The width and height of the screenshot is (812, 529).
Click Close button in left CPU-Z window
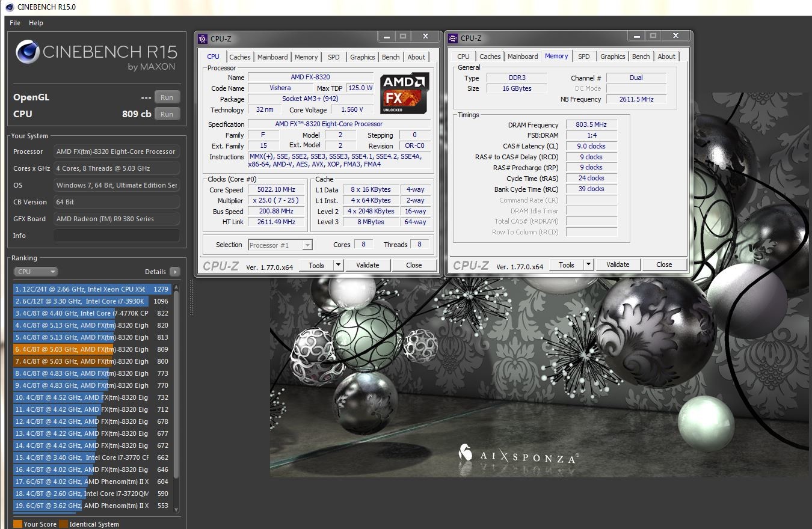click(414, 265)
